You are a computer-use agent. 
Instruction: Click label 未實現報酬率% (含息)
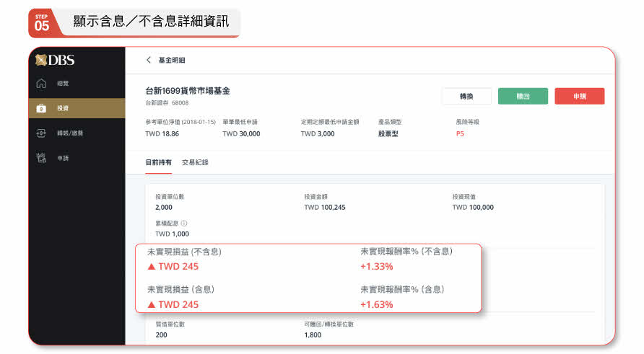tap(403, 289)
